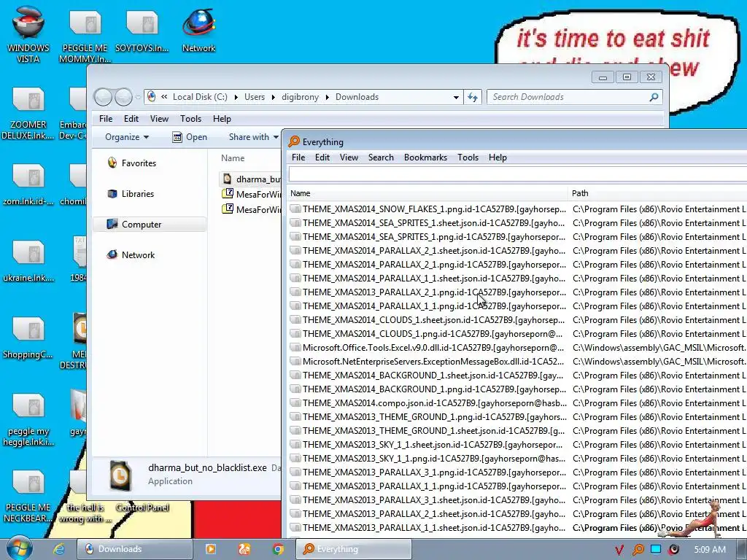Sort Everything results by Name column
This screenshot has width=747, height=560.
click(427, 193)
